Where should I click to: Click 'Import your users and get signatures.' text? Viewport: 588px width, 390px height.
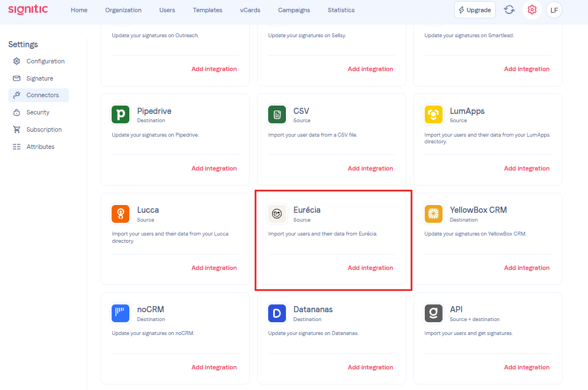pos(469,333)
